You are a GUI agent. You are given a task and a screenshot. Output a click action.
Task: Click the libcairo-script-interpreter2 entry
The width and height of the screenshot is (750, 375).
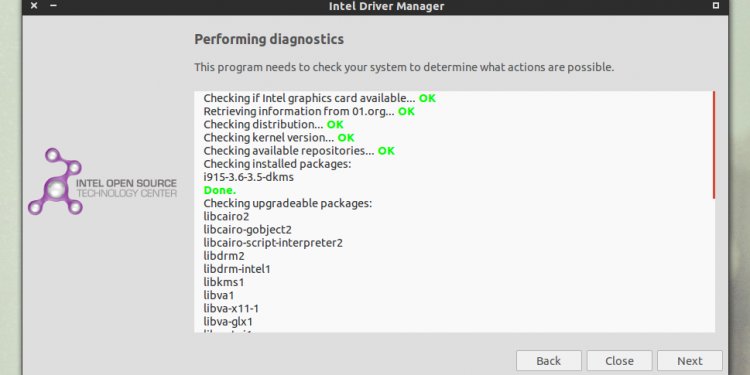pos(273,243)
